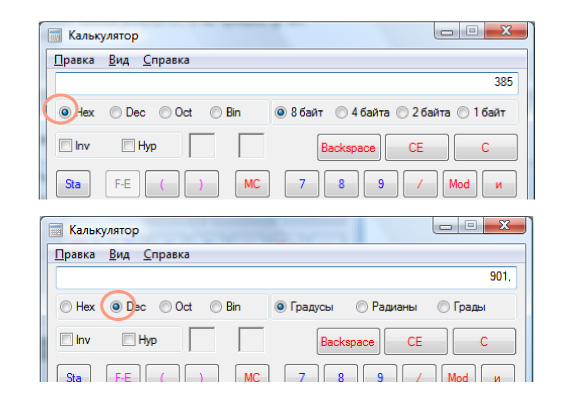The width and height of the screenshot is (561, 399).
Task: Click the display showing 385
Action: coord(287,83)
